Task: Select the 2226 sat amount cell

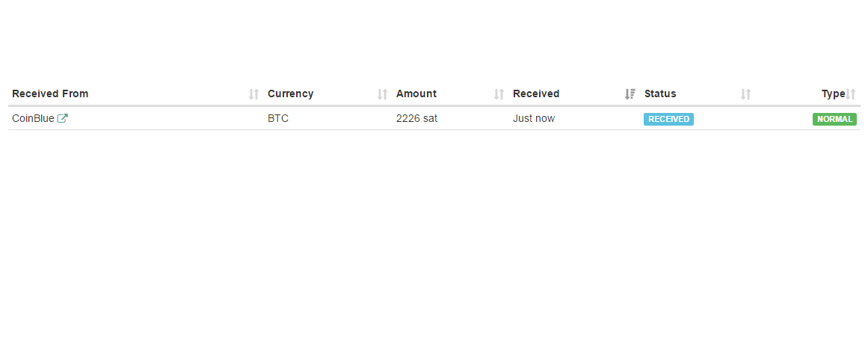Action: click(416, 118)
